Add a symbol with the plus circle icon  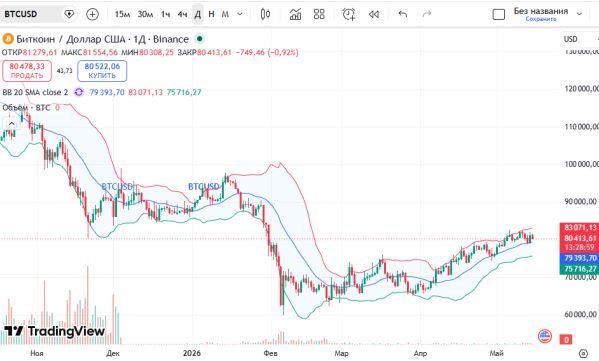click(92, 14)
